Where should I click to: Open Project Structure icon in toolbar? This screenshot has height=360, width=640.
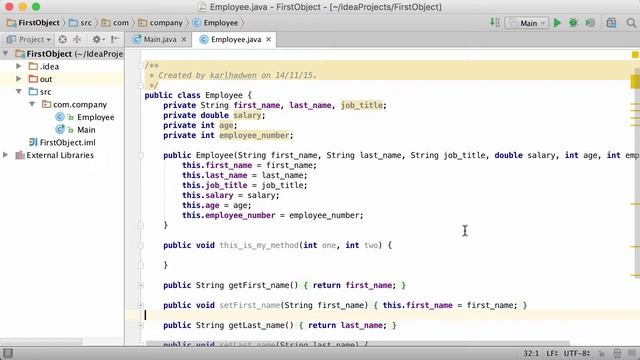point(611,23)
